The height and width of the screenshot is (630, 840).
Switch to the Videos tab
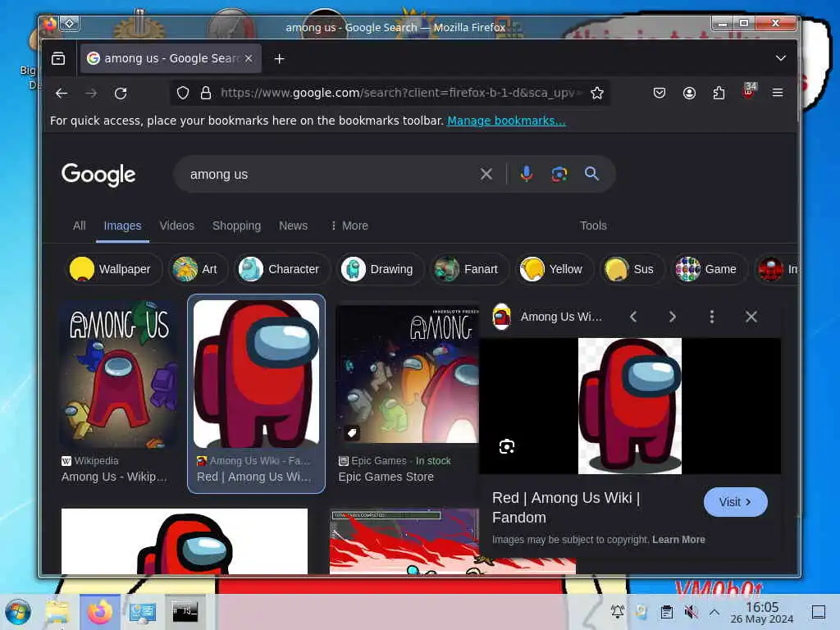(x=177, y=226)
